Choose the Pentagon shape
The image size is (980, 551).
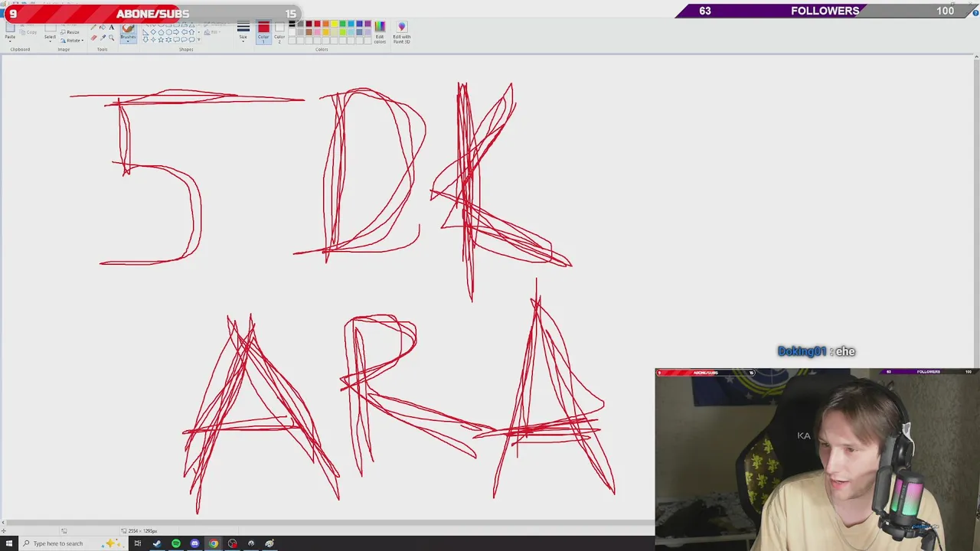161,32
